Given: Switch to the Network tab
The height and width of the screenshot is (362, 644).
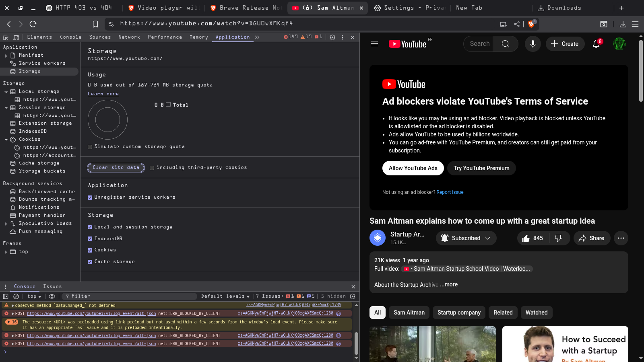Looking at the screenshot, I should tap(129, 37).
